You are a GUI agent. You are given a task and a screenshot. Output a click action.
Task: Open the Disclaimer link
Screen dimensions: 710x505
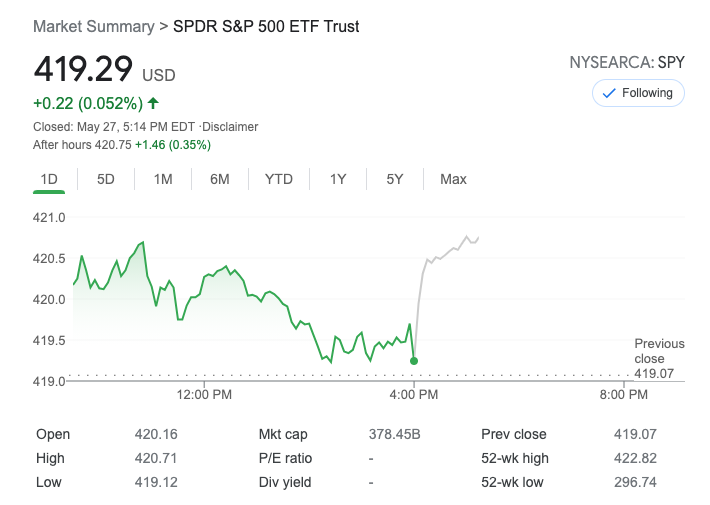(232, 127)
